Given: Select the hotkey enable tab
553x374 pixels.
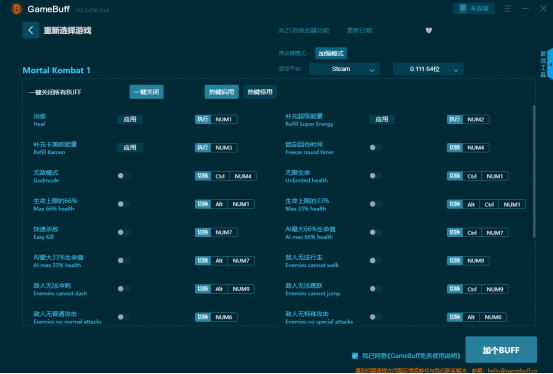Looking at the screenshot, I should click(x=221, y=92).
